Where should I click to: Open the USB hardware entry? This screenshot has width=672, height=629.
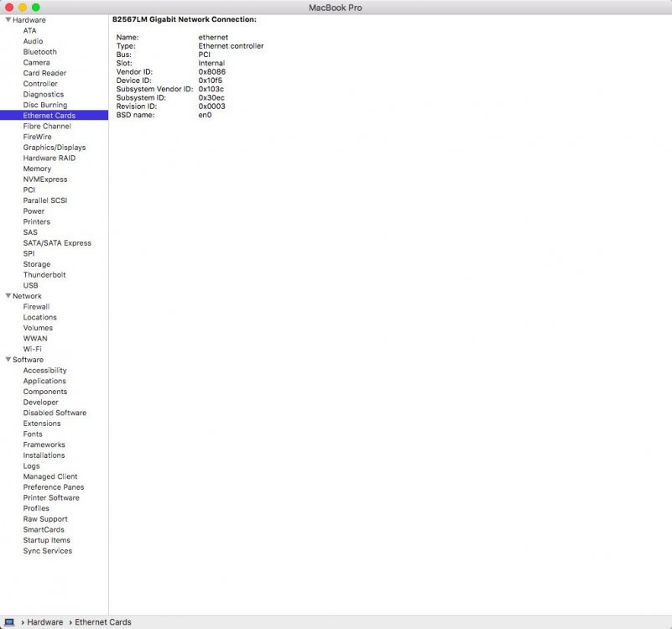coord(30,285)
